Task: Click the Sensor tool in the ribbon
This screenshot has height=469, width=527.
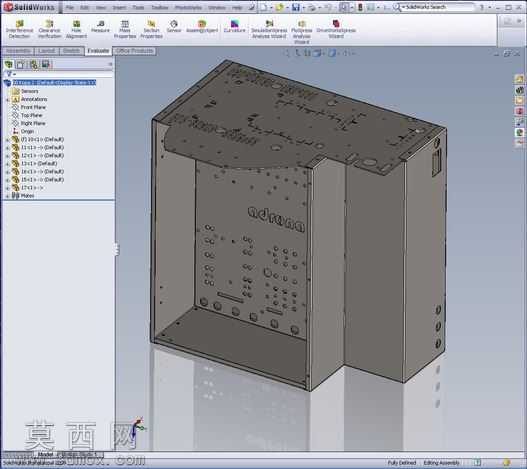Action: coord(174,26)
